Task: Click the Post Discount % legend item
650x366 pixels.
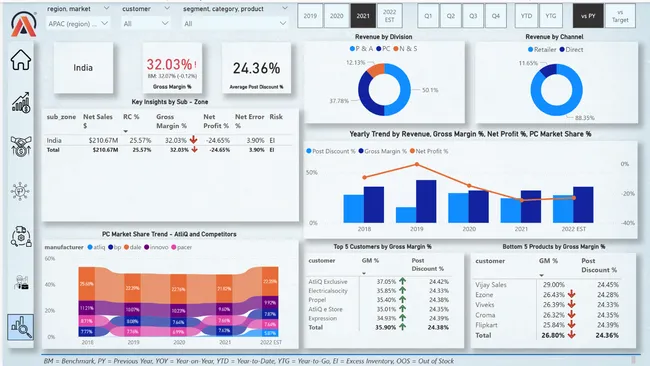Action: tap(330, 151)
